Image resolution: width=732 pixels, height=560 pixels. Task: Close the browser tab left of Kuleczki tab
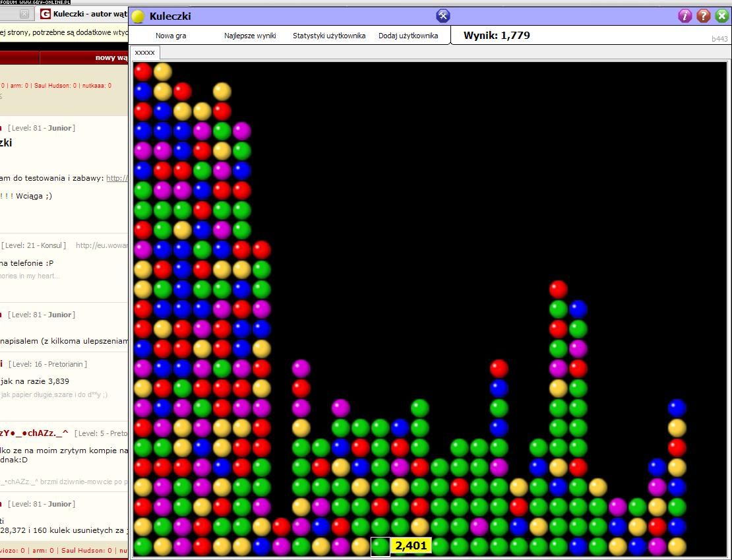pos(24,14)
